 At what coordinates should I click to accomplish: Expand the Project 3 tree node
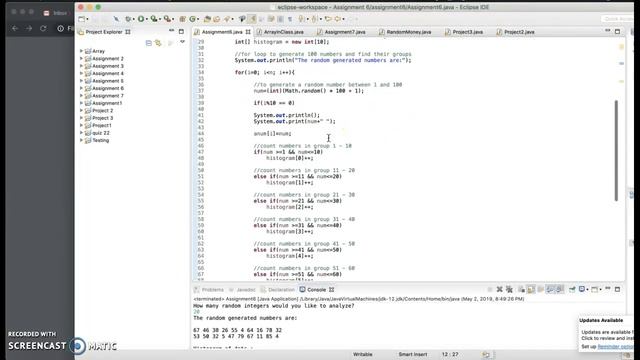pos(81,118)
